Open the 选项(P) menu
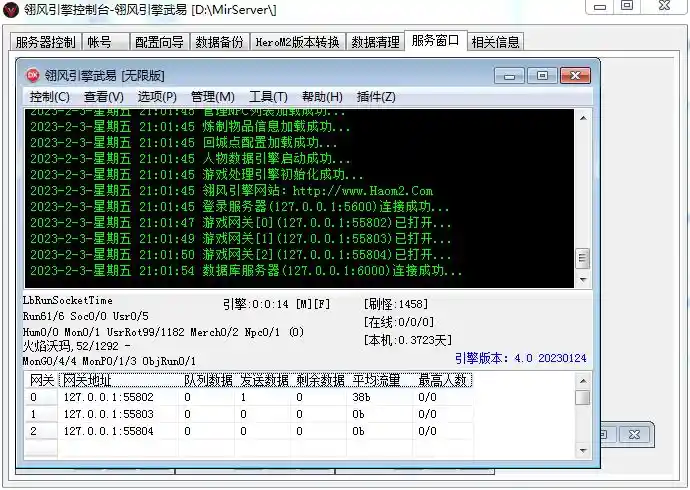This screenshot has width=690, height=490. click(x=157, y=97)
